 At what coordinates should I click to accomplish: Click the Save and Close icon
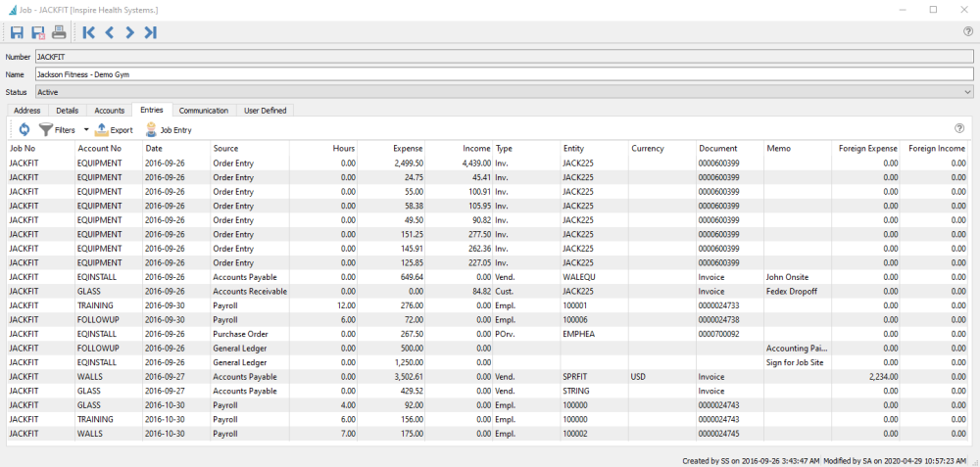tap(38, 32)
